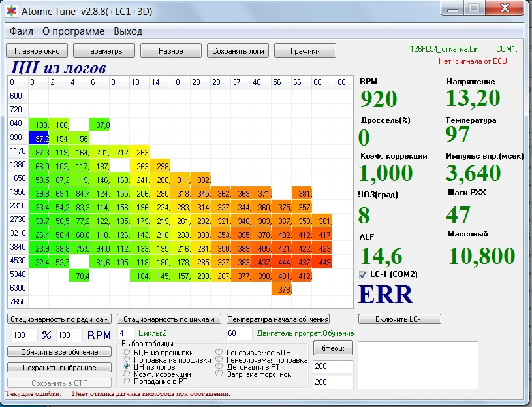The height and width of the screenshot is (407, 532).
Task: Select the Поправка из прошивки radio option
Action: [127, 359]
